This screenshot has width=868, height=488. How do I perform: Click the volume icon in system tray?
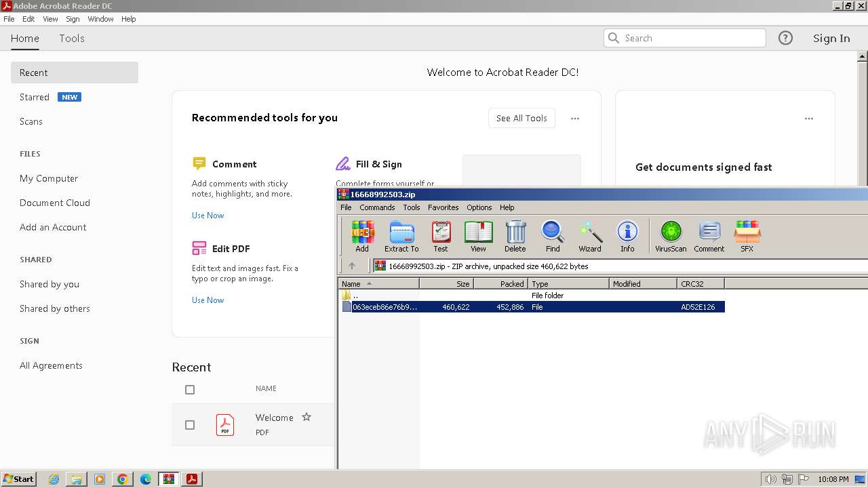[771, 479]
